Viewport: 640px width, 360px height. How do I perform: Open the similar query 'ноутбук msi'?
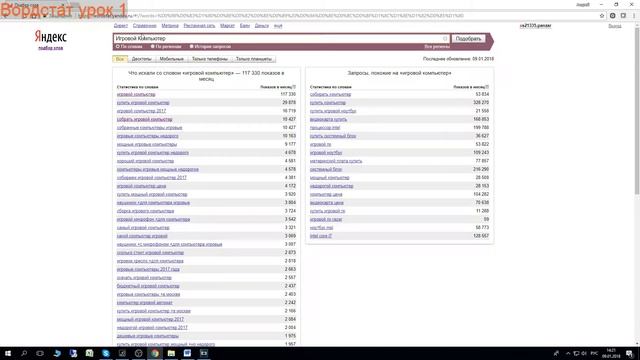point(321,228)
